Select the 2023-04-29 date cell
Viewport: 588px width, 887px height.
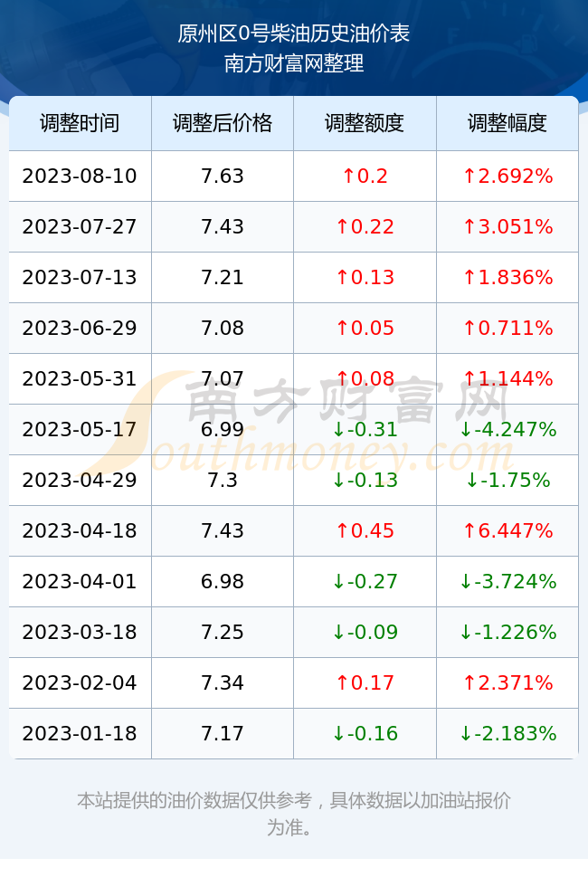[80, 481]
